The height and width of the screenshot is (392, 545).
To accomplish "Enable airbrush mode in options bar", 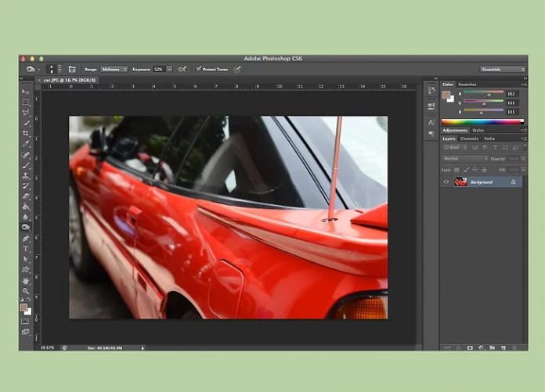I will coord(182,69).
